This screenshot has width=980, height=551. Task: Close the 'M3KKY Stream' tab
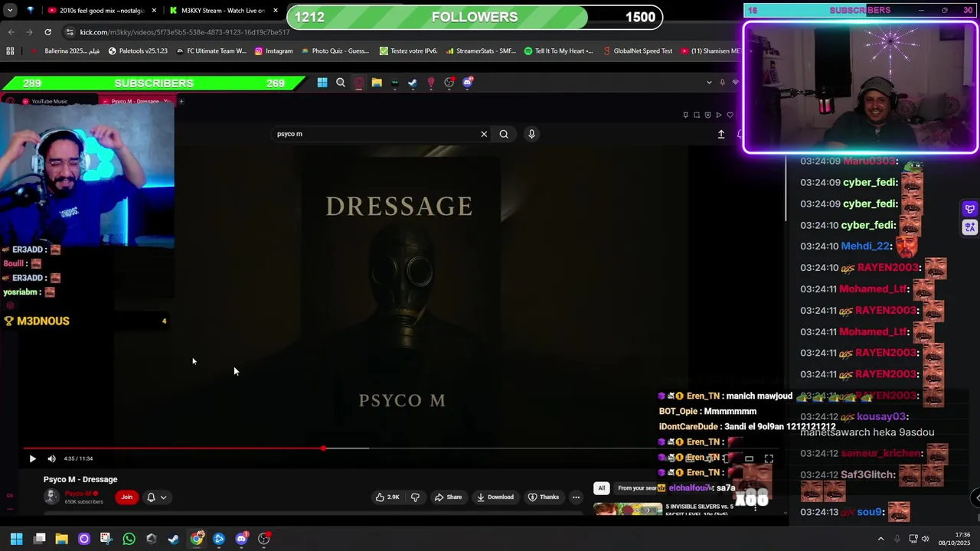(x=276, y=11)
